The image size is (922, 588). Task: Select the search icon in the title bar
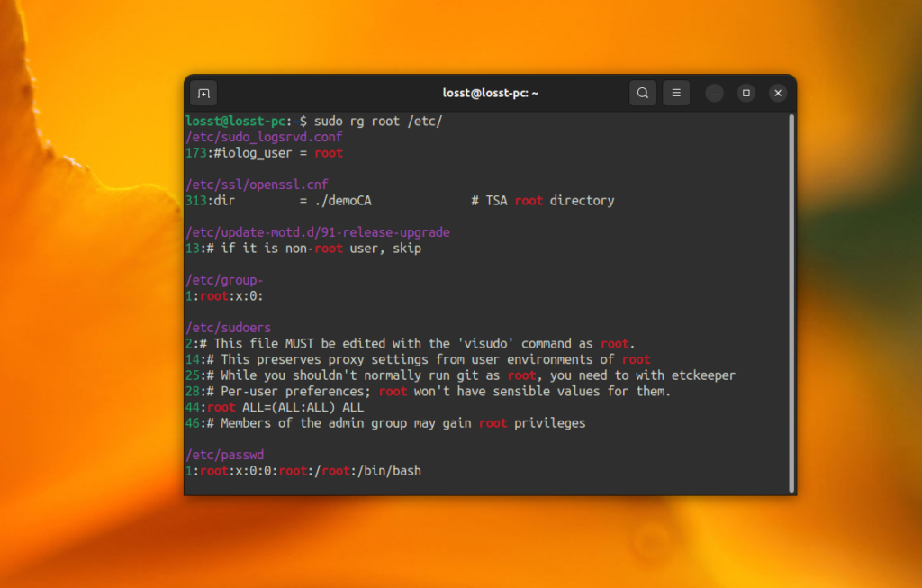(643, 93)
